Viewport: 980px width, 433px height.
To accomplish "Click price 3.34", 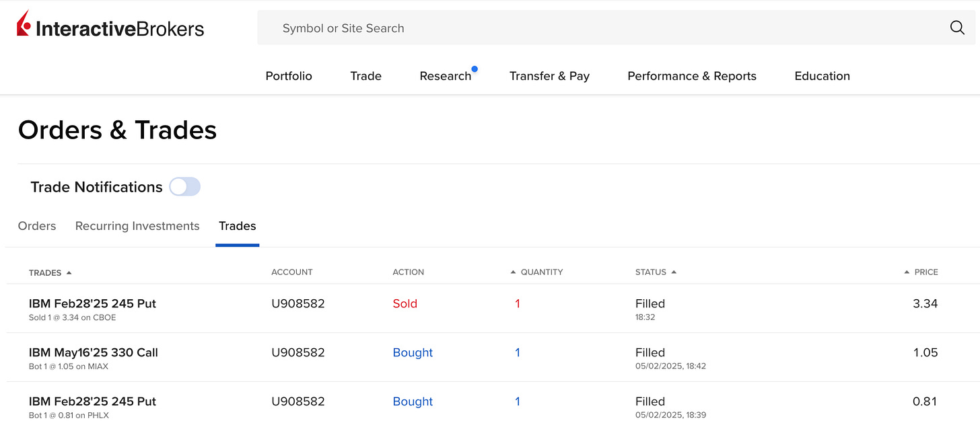I will tap(925, 303).
